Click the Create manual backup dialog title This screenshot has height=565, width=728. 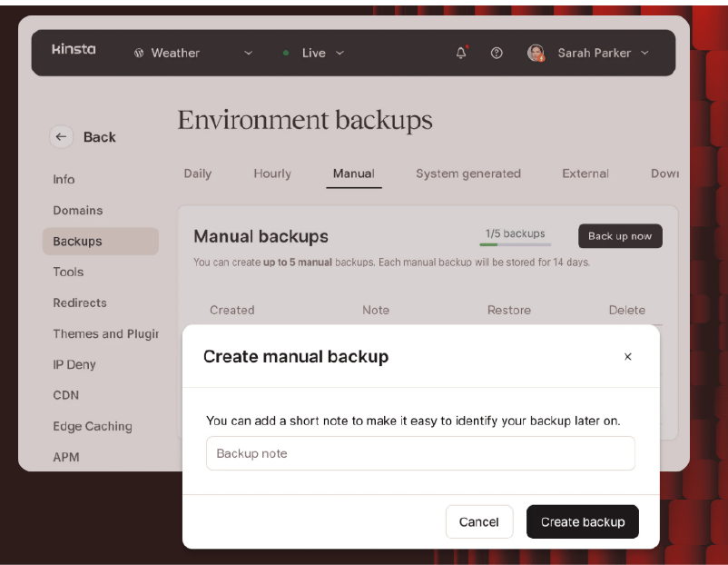coord(296,357)
